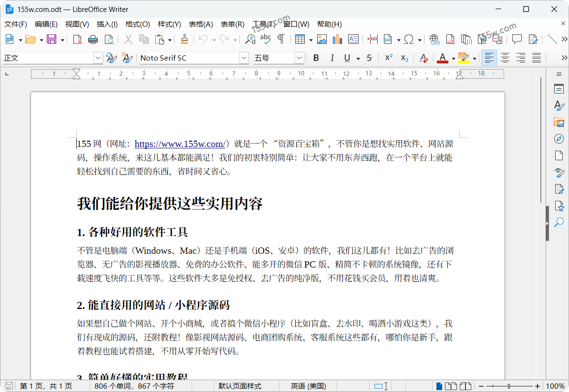Open sidebar Gallery panel icon
The height and width of the screenshot is (392, 569).
point(559,122)
